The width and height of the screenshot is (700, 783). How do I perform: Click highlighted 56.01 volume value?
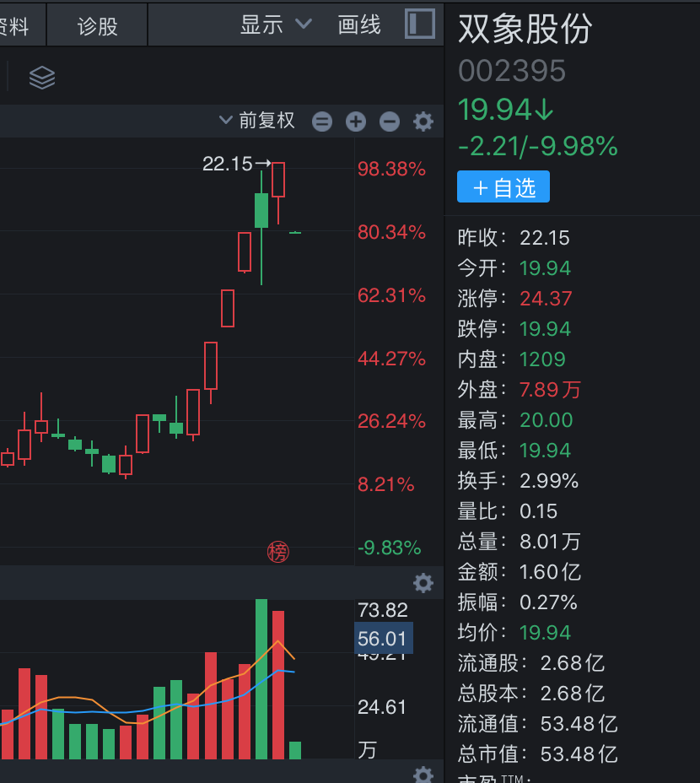[383, 638]
